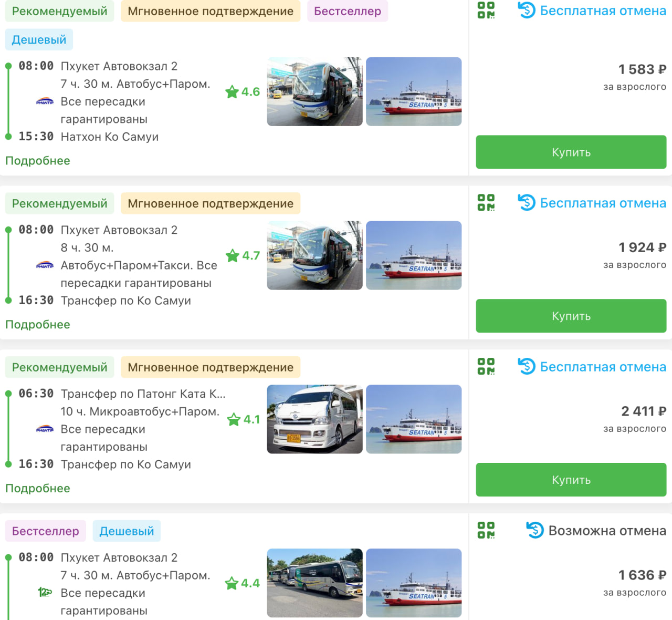Expand "Подробнее" for the 1 583 ₽ trip
The height and width of the screenshot is (620, 672).
[38, 161]
